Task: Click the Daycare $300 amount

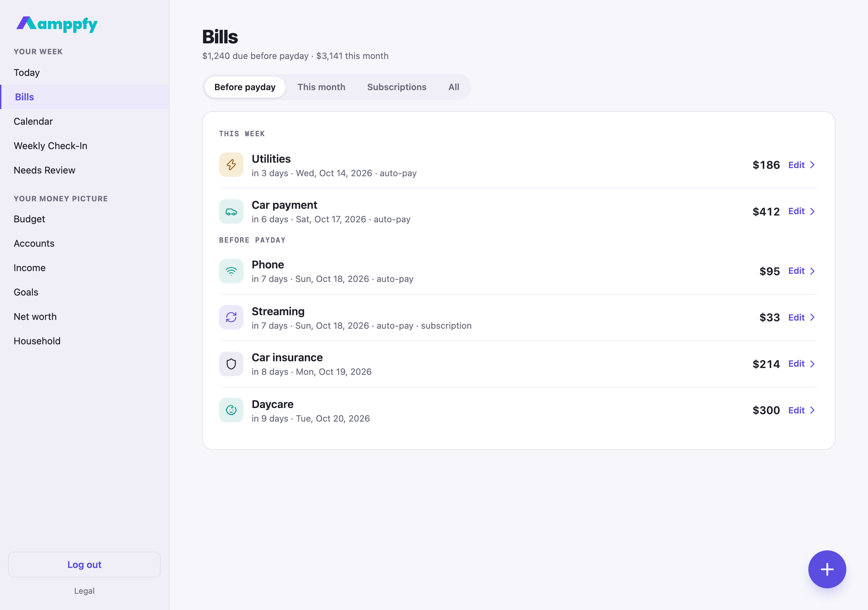Action: [766, 410]
